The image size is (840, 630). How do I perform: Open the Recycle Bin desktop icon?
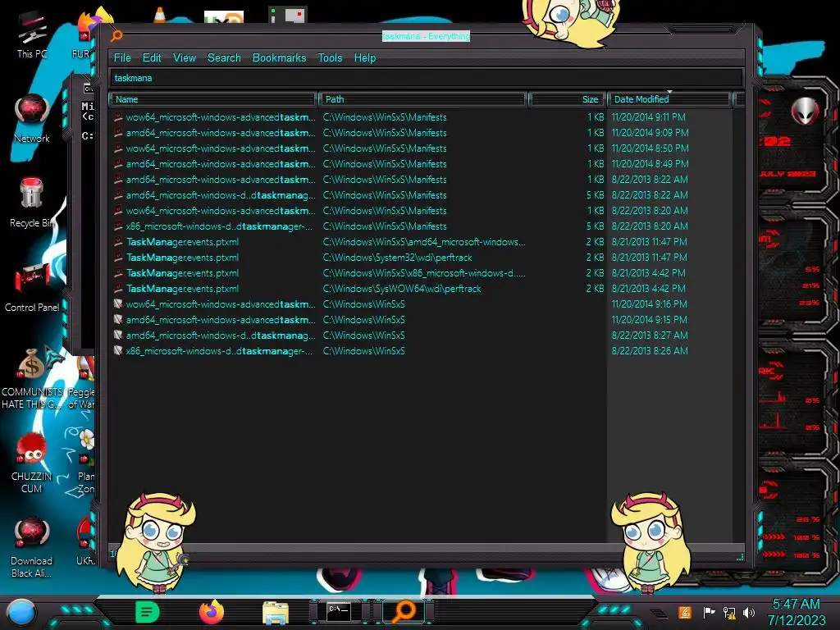[x=32, y=203]
